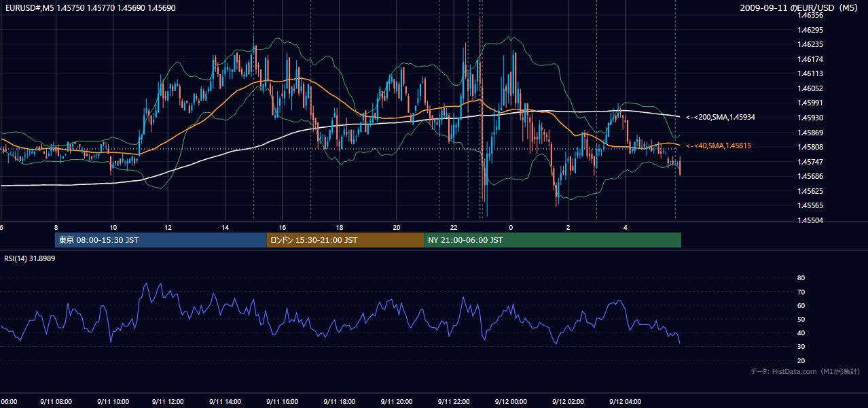This screenshot has width=868, height=408.
Task: Click price axis value 1.45747
Action: click(810, 162)
